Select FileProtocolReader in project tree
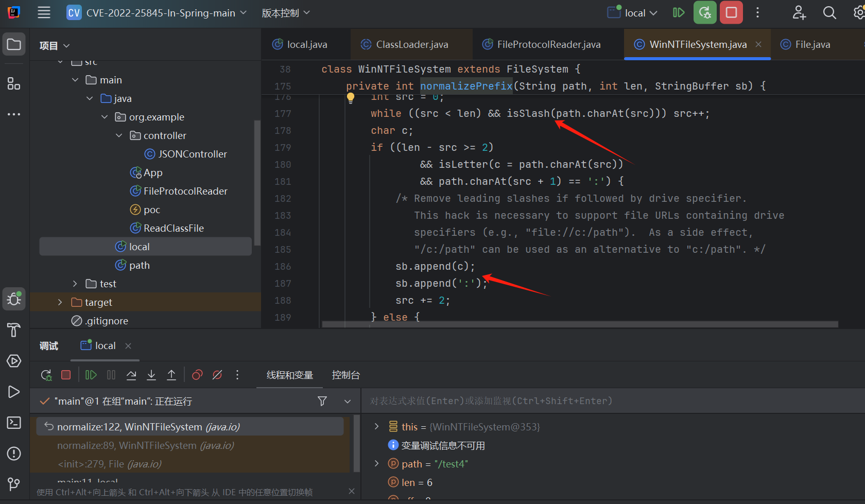Viewport: 865px width, 504px height. [x=178, y=191]
